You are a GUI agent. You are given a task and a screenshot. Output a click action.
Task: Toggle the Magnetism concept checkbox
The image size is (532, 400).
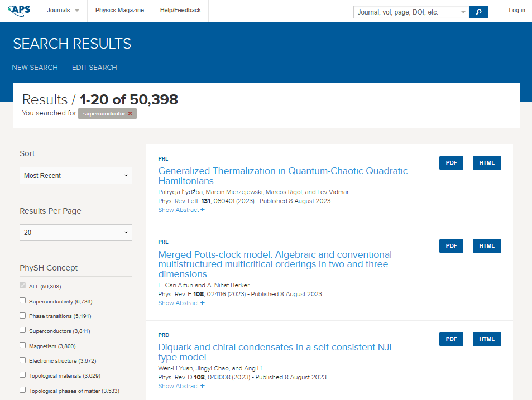(x=23, y=346)
